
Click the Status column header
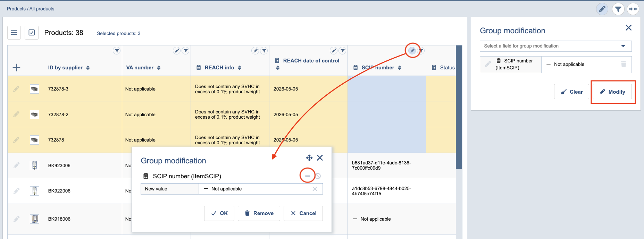tap(447, 68)
